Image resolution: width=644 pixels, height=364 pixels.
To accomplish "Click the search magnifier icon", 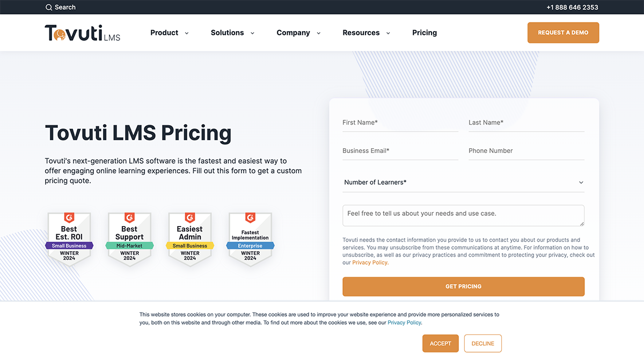I will (50, 7).
